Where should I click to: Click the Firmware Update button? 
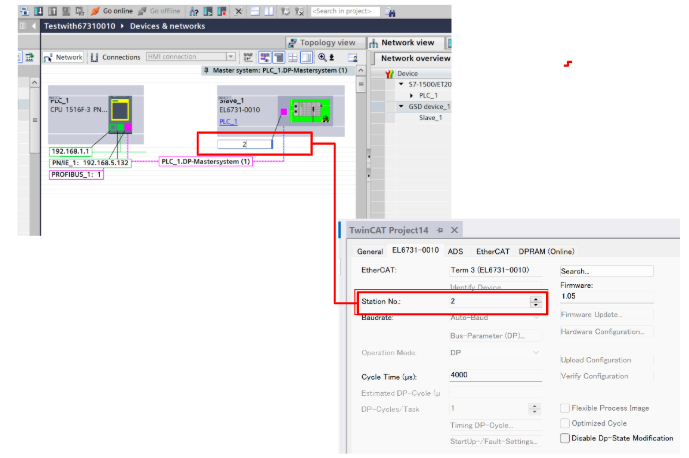(606, 315)
